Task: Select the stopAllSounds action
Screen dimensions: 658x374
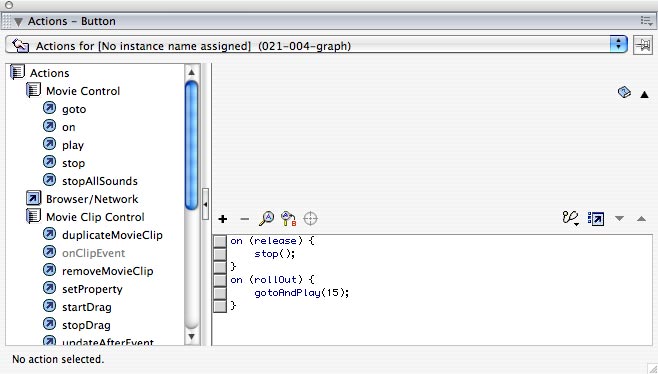Action: (x=100, y=181)
